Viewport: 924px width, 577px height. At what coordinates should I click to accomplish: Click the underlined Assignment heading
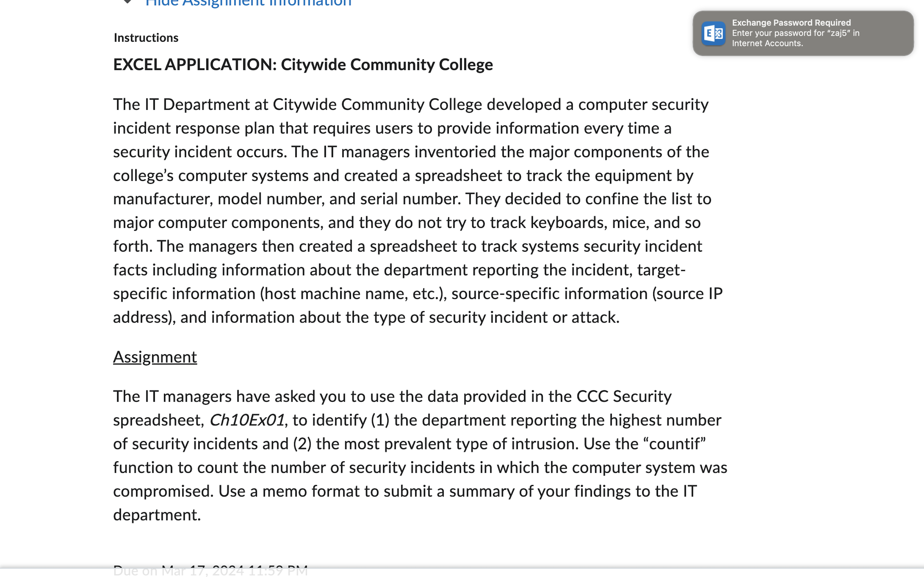pos(155,357)
